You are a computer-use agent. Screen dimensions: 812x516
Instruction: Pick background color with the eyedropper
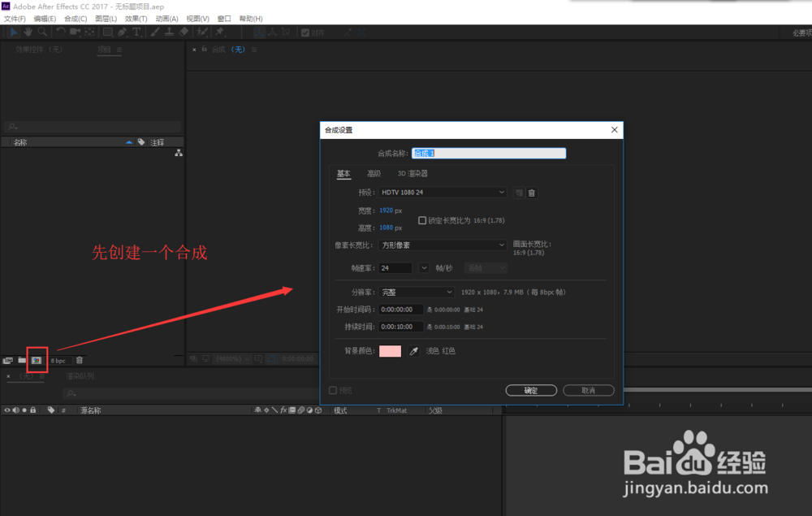tap(413, 351)
